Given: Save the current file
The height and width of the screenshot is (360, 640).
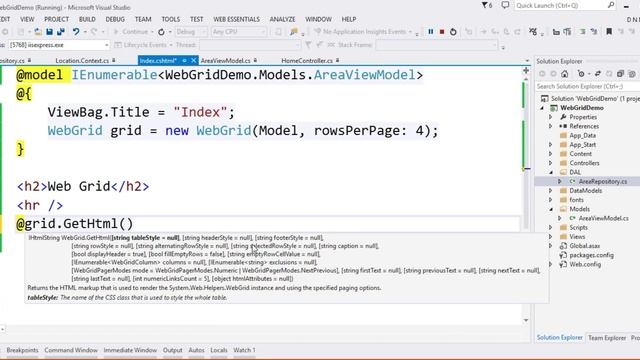Looking at the screenshot, I should point(49,31).
